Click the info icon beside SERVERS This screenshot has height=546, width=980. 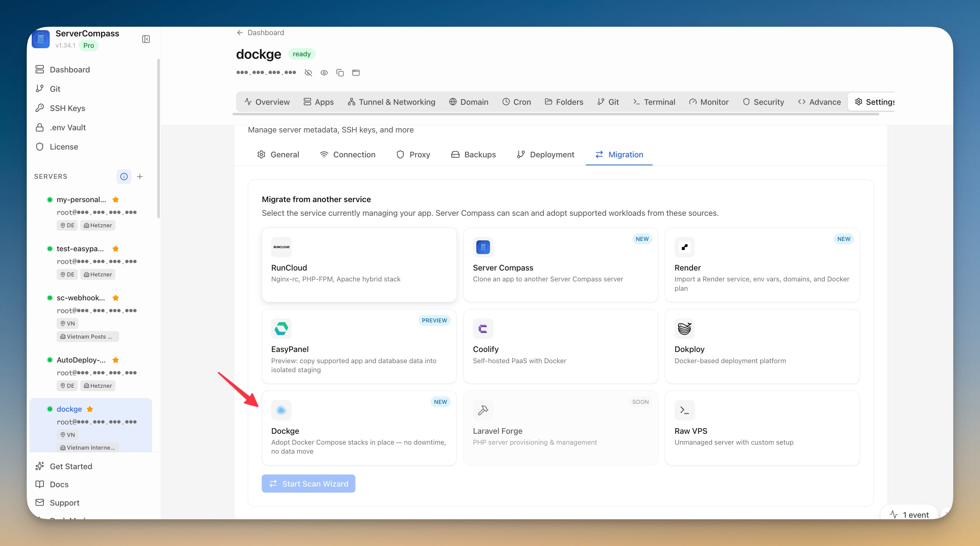click(x=124, y=177)
